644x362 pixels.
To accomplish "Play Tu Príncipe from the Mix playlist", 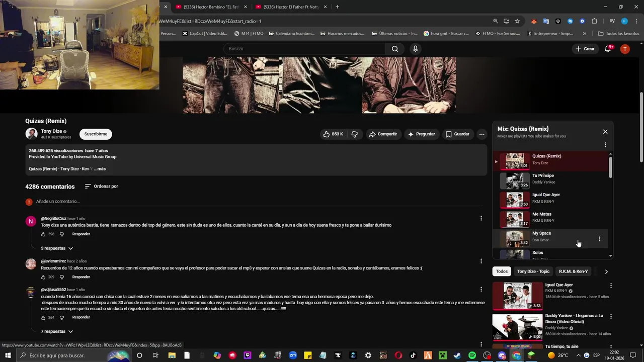I will [551, 180].
